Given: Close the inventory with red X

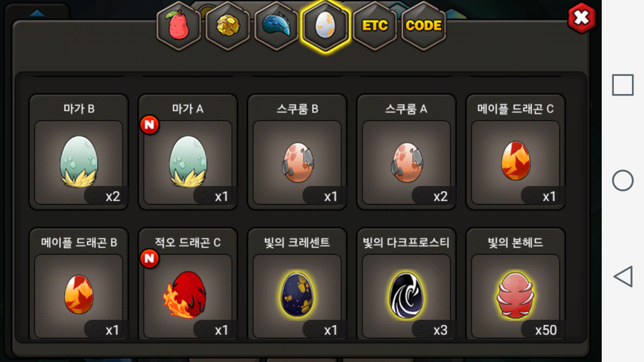Looking at the screenshot, I should point(581,19).
